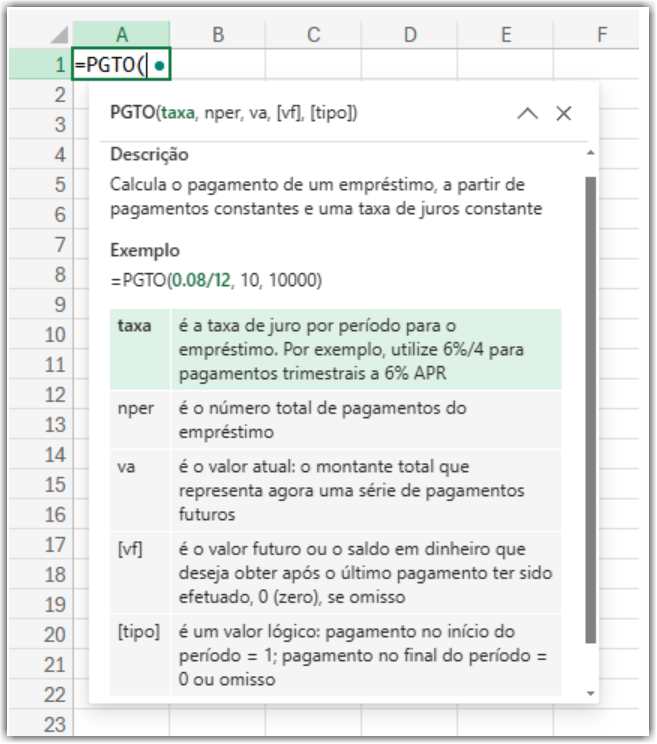The height and width of the screenshot is (744, 657).
Task: Click the select-all corner triangle
Action: click(60, 35)
